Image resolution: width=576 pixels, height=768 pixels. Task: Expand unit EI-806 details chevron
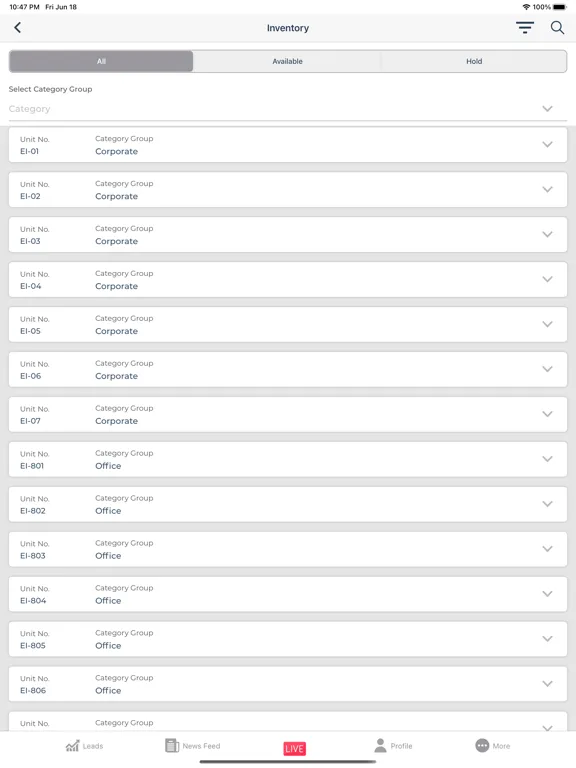[547, 684]
